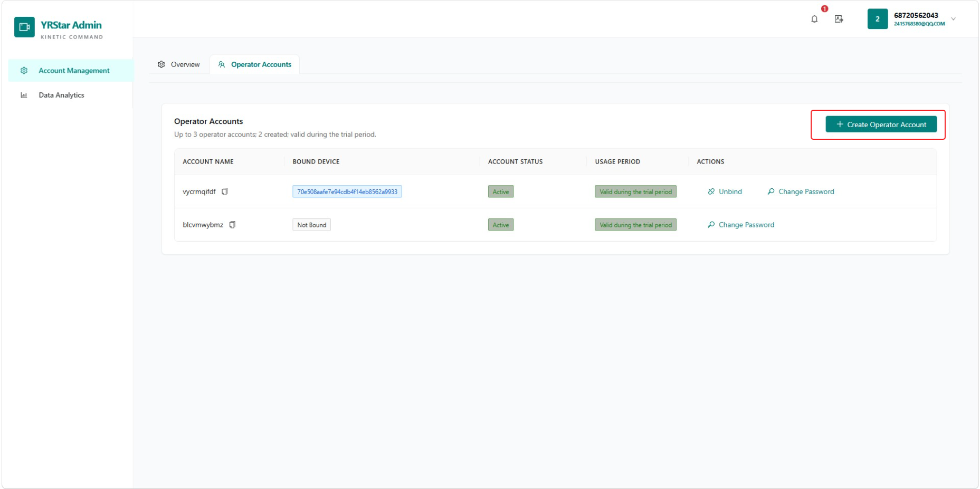
Task: Unbind device from vycrmqifdf account
Action: pos(725,191)
